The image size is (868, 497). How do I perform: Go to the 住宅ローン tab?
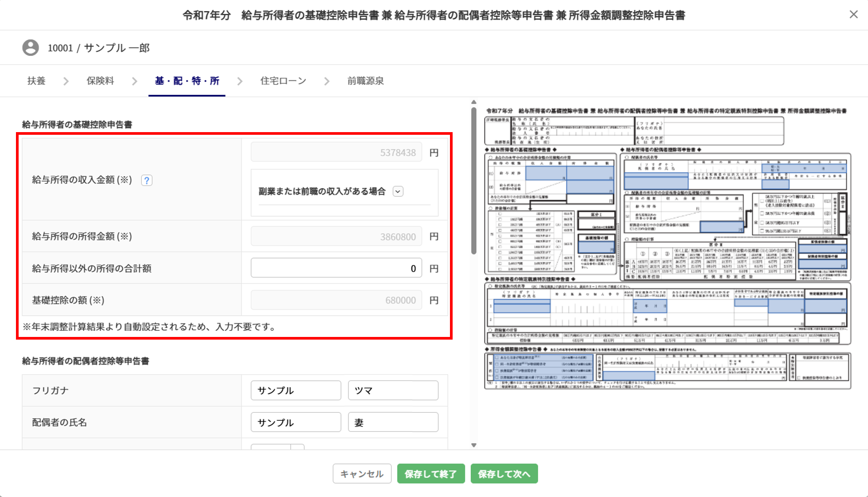283,81
